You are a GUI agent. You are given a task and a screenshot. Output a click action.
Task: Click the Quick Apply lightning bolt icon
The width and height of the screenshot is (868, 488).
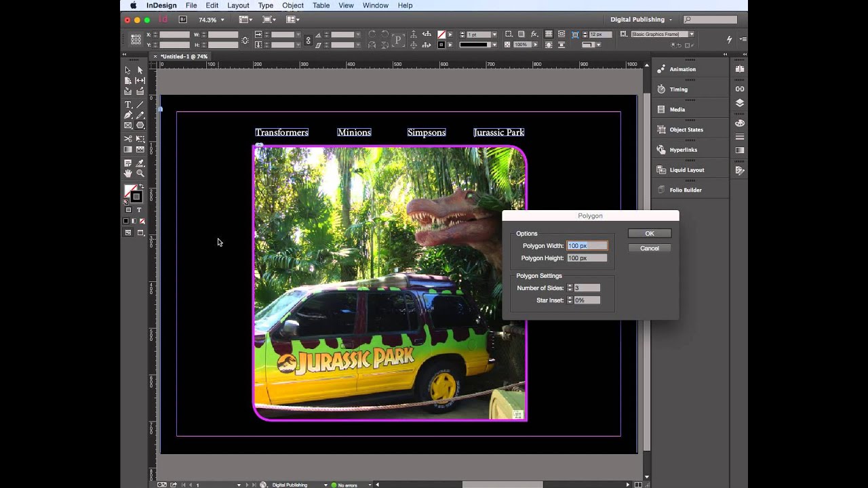click(x=730, y=39)
